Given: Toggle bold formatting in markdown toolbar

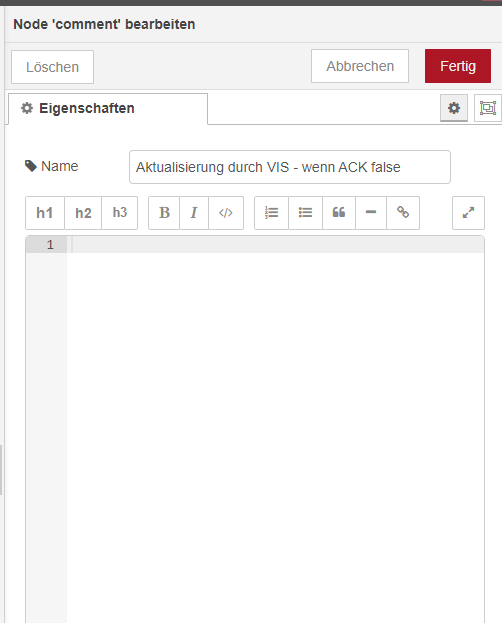Looking at the screenshot, I should click(164, 213).
